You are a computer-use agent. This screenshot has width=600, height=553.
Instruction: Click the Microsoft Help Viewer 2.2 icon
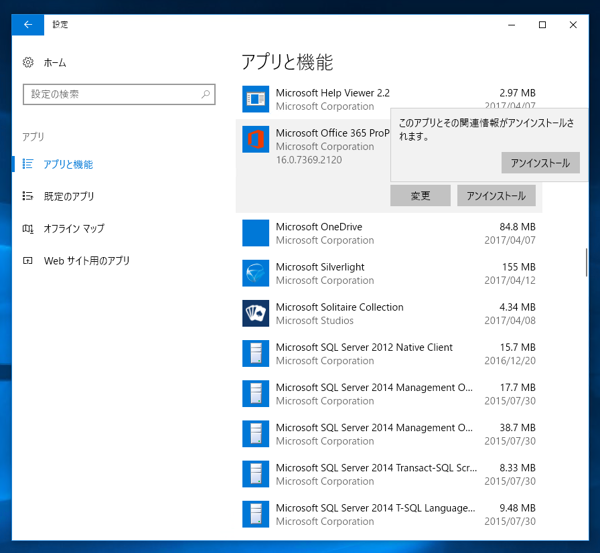[x=256, y=99]
